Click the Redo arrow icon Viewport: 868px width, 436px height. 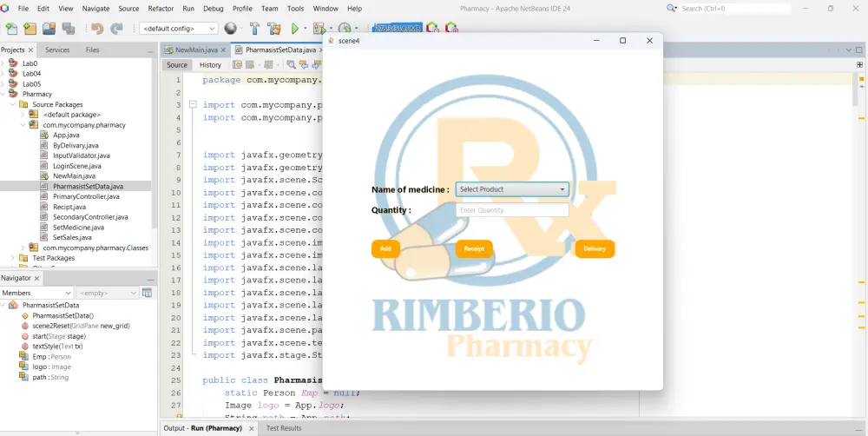116,29
